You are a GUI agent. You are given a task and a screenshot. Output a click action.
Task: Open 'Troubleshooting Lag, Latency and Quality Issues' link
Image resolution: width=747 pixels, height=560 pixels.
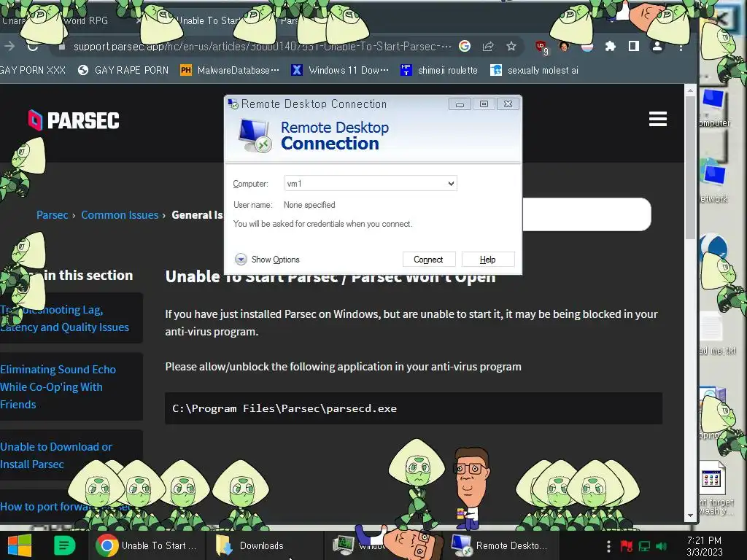click(x=65, y=318)
